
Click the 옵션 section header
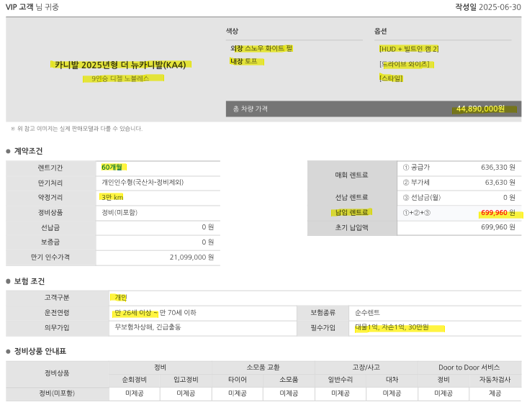380,31
